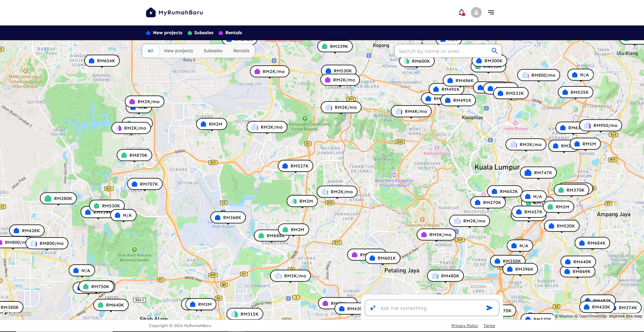This screenshot has width=644, height=332.
Task: Open the RM600K map marker
Action: point(417,61)
